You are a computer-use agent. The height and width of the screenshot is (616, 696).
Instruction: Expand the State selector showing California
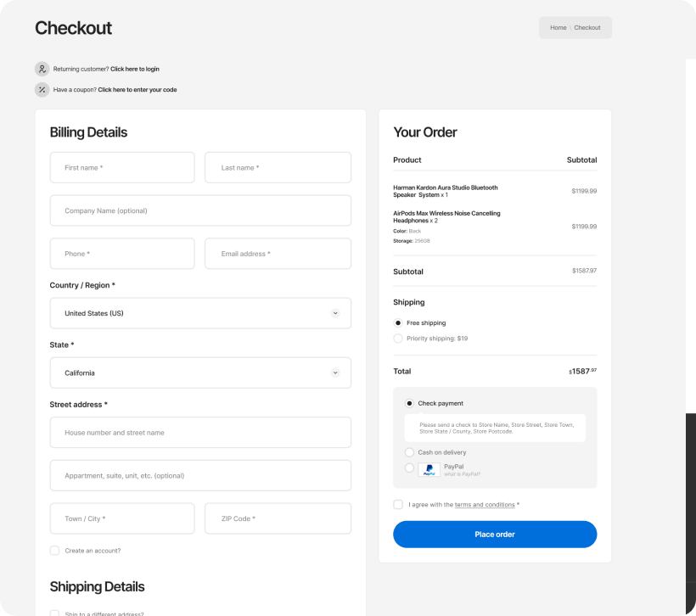pos(200,372)
